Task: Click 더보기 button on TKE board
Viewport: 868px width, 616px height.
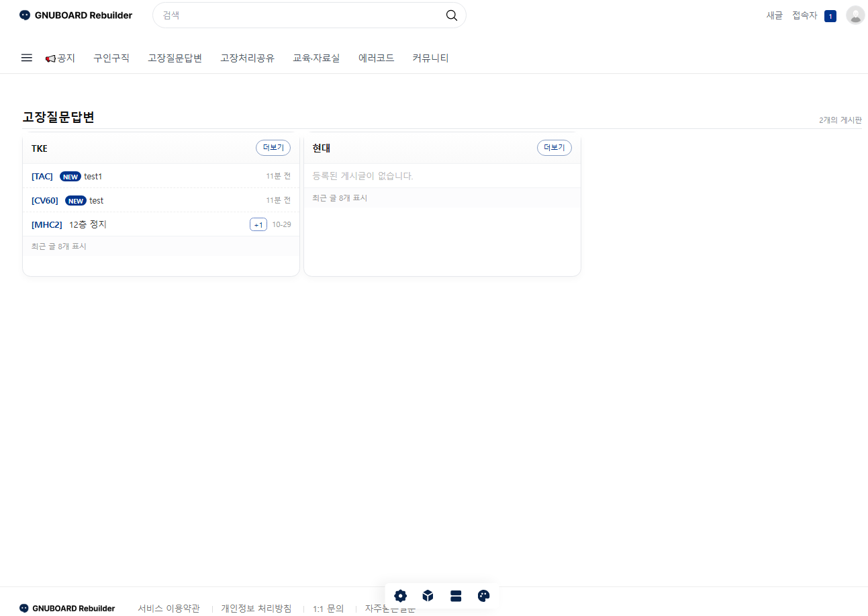Action: [273, 148]
